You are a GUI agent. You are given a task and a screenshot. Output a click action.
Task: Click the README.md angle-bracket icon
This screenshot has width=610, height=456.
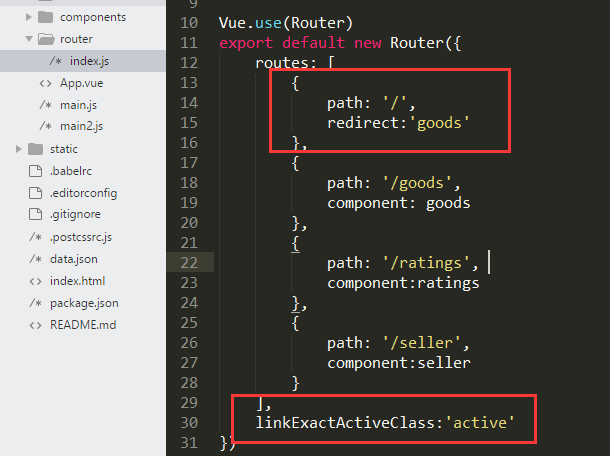[35, 325]
